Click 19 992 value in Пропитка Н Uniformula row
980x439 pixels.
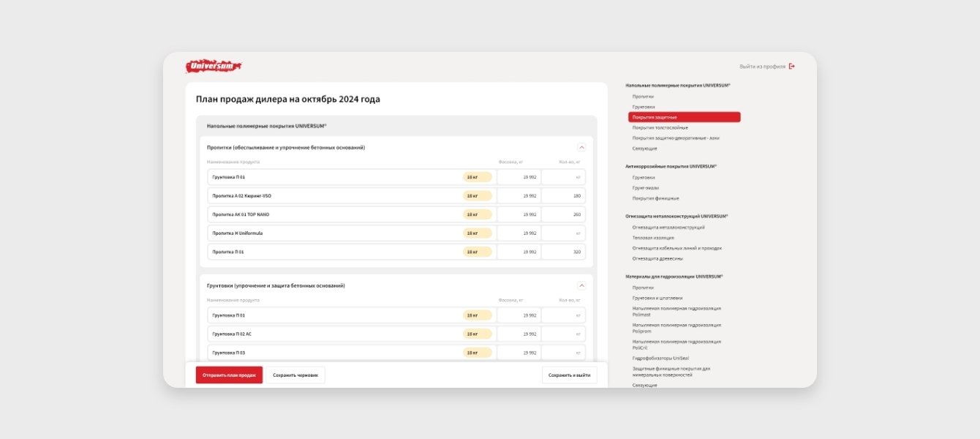(x=529, y=233)
